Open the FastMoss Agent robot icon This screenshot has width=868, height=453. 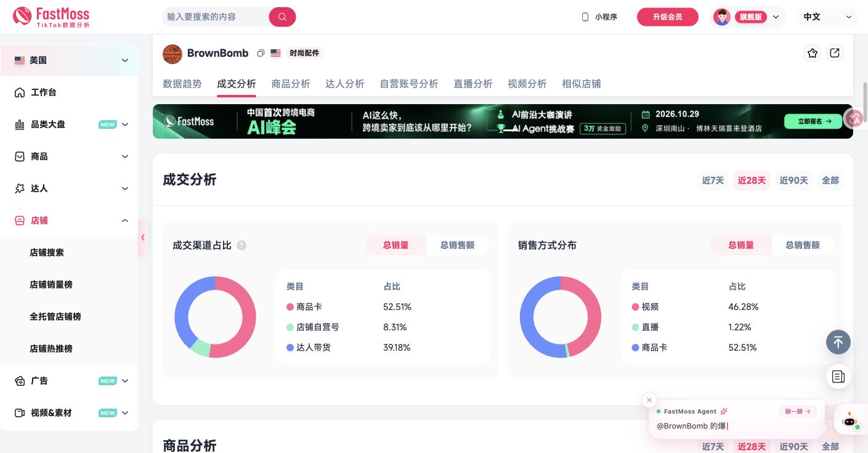(850, 421)
